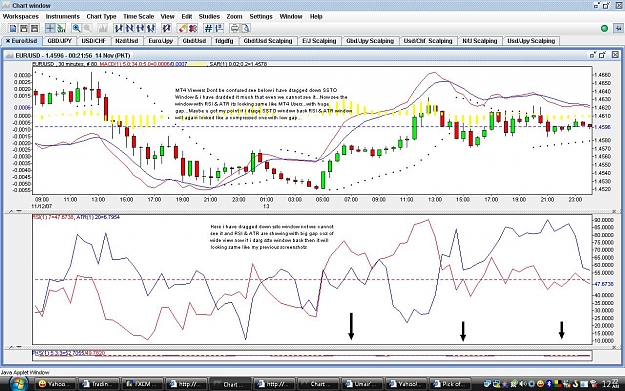Open the Edit menu

tap(187, 16)
